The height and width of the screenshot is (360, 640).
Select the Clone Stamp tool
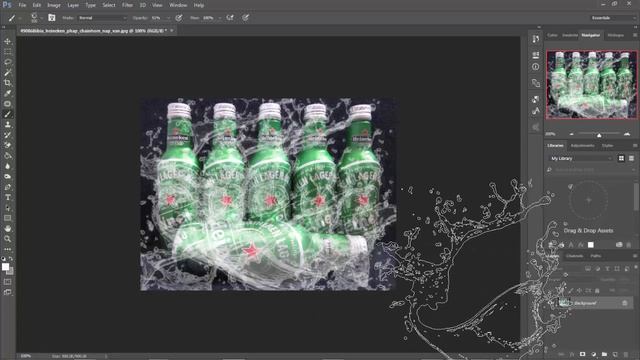coord(7,124)
